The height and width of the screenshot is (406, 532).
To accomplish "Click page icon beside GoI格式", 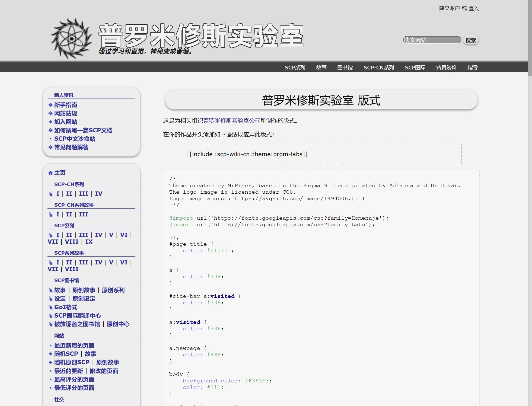I will pyautogui.click(x=50, y=307).
